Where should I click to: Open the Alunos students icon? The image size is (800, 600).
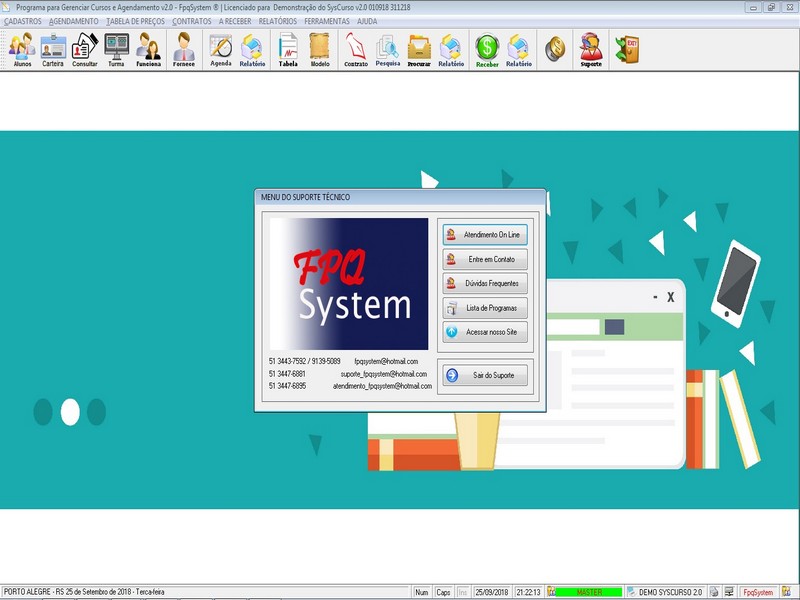(x=22, y=50)
